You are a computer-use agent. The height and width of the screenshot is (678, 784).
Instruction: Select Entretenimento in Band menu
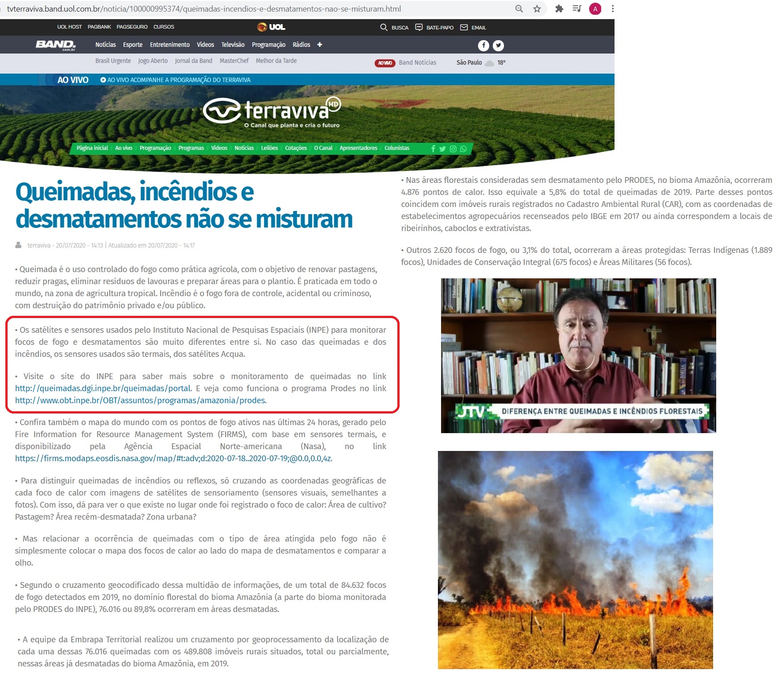pos(170,45)
